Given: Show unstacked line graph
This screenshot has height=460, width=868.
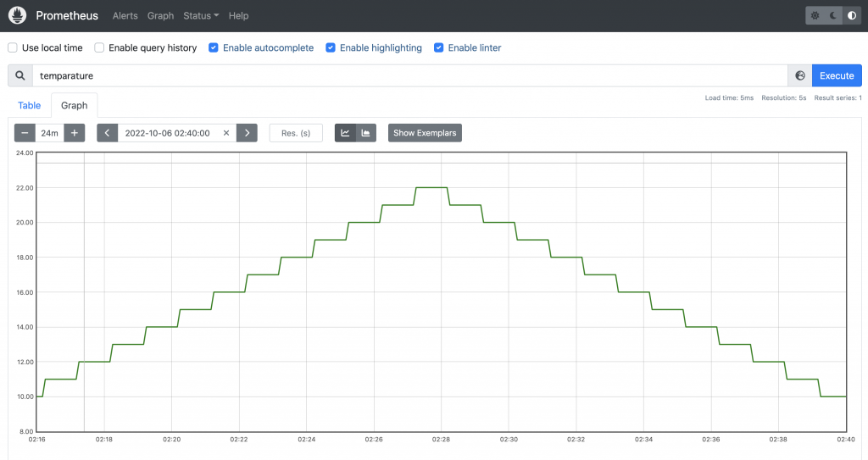Looking at the screenshot, I should [346, 133].
